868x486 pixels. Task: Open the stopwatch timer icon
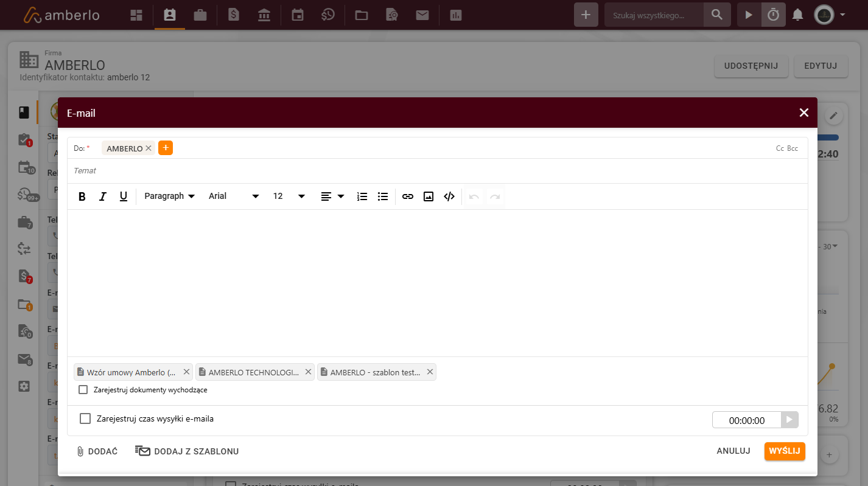coord(773,15)
